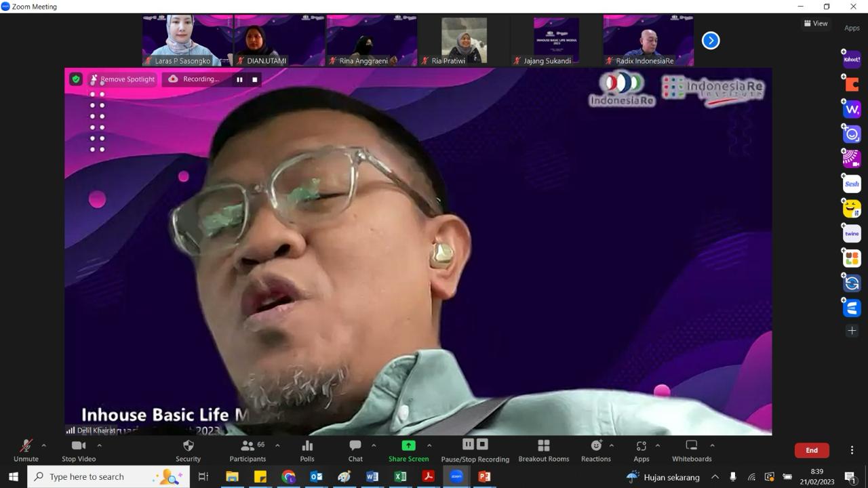Open the Sesh app icon

pos(852,184)
